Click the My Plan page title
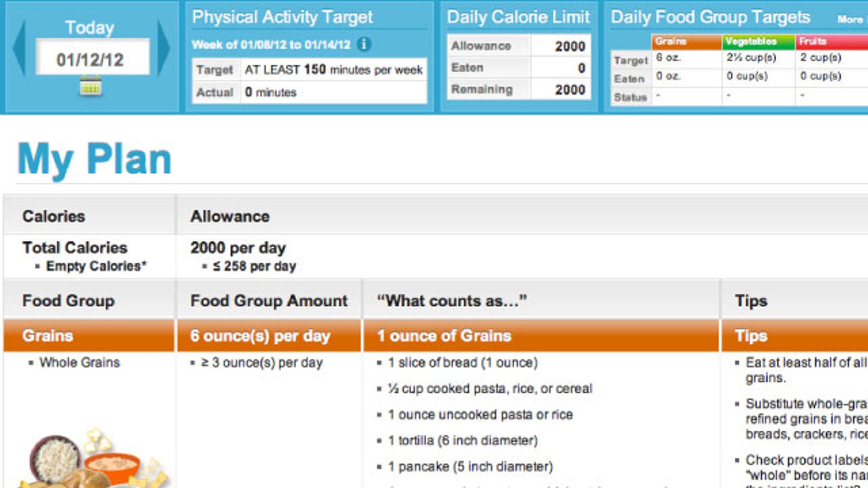This screenshot has width=868, height=488. point(94,159)
